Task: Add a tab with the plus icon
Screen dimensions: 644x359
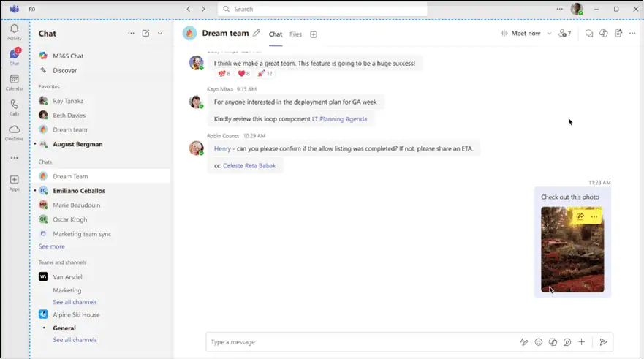Action: 314,34
